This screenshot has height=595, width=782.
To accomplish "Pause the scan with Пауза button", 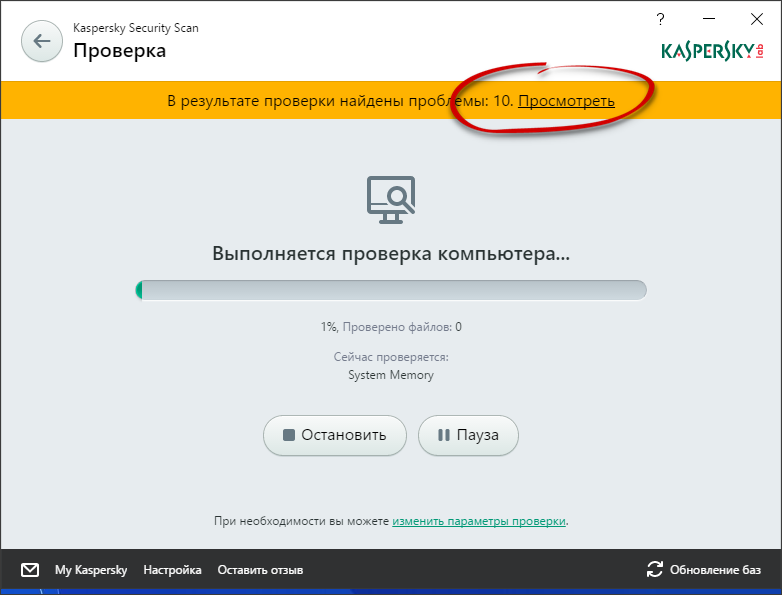I will (468, 435).
